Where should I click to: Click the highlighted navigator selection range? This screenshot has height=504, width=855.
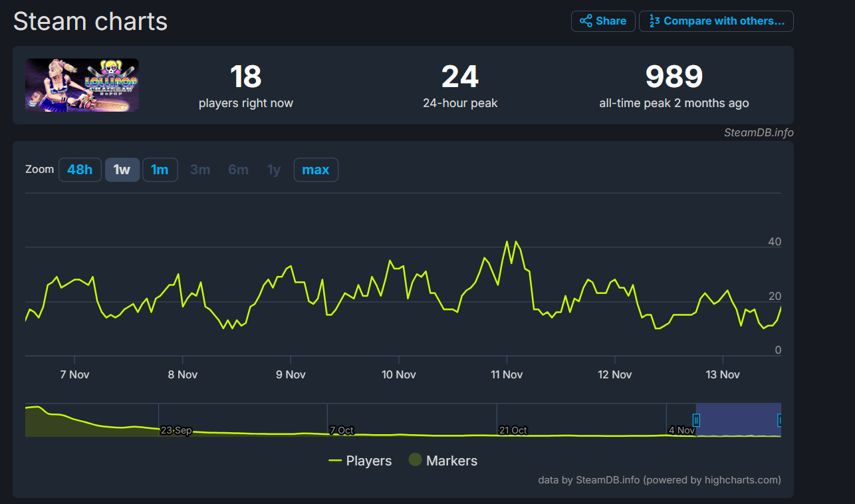(x=739, y=420)
